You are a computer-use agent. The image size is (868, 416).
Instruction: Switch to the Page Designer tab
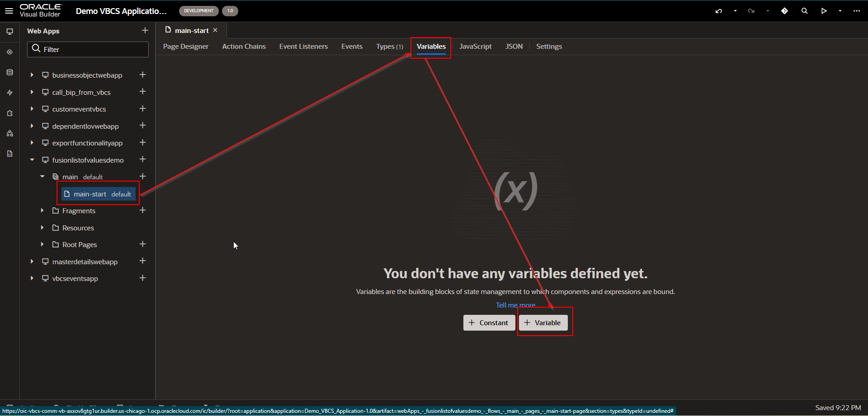tap(186, 47)
